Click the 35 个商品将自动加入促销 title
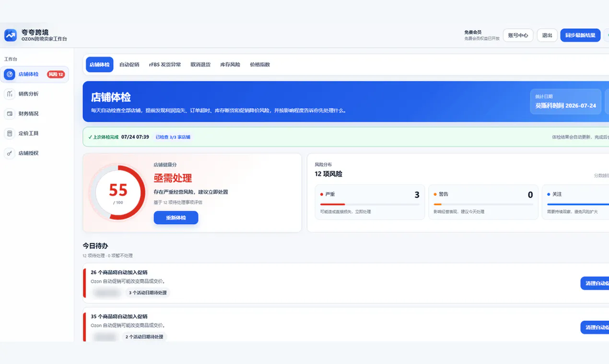Viewport: 609px width, 364px height. point(119,317)
